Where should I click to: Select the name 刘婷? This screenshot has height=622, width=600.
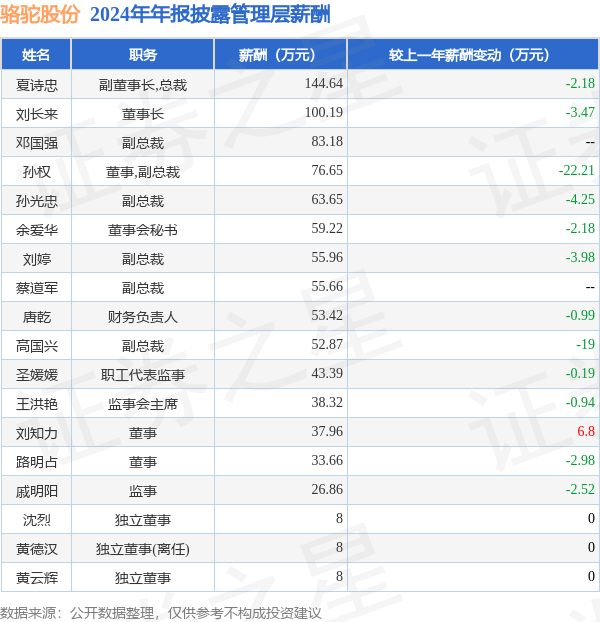pyautogui.click(x=37, y=259)
